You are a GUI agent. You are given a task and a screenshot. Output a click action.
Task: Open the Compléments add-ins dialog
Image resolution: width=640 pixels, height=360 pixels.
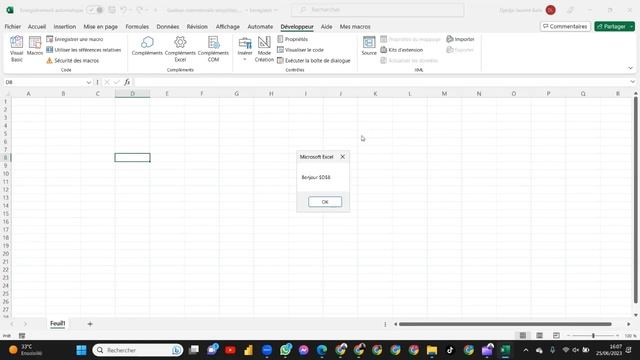[147, 46]
